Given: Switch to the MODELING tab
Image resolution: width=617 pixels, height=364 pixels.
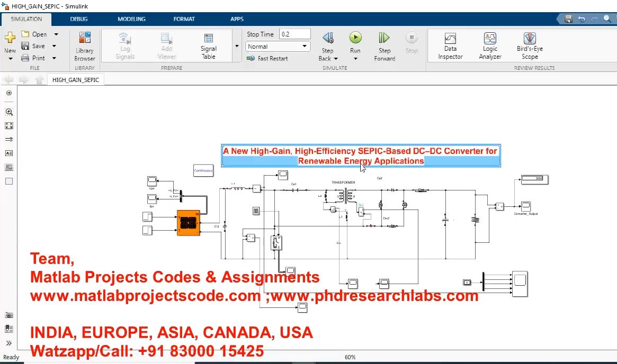Looking at the screenshot, I should 131,19.
